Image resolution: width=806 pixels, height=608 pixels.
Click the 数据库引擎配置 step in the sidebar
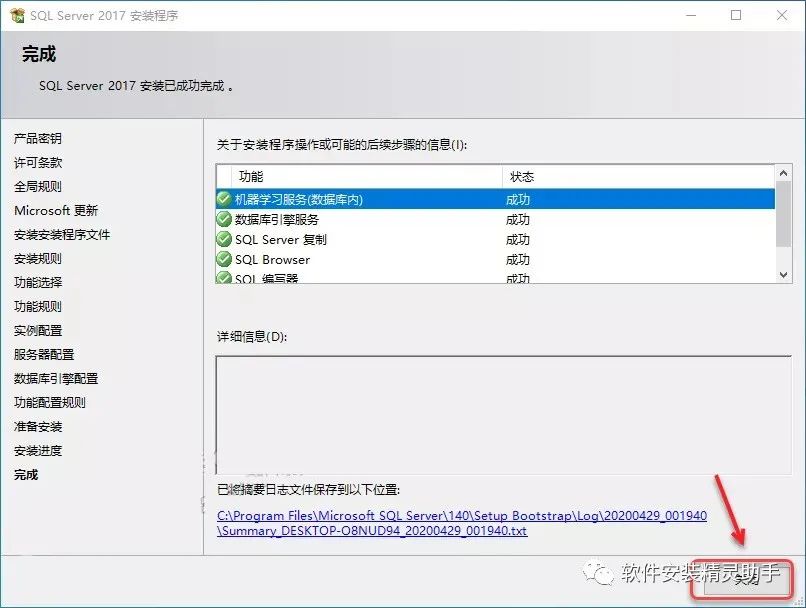point(56,379)
